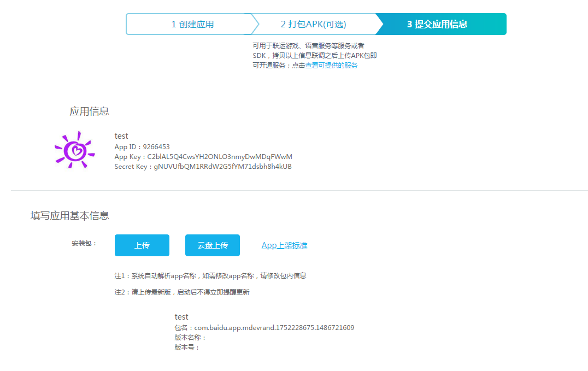Screen dimensions: 588x371
Task: Click the 填写应用基本信息 heading
Action: pos(70,216)
